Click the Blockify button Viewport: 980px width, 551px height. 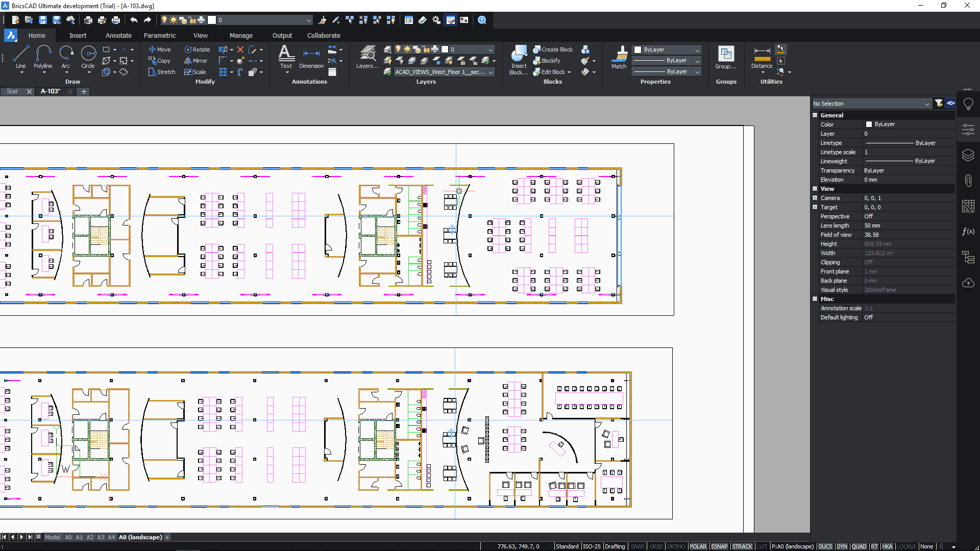pyautogui.click(x=547, y=61)
